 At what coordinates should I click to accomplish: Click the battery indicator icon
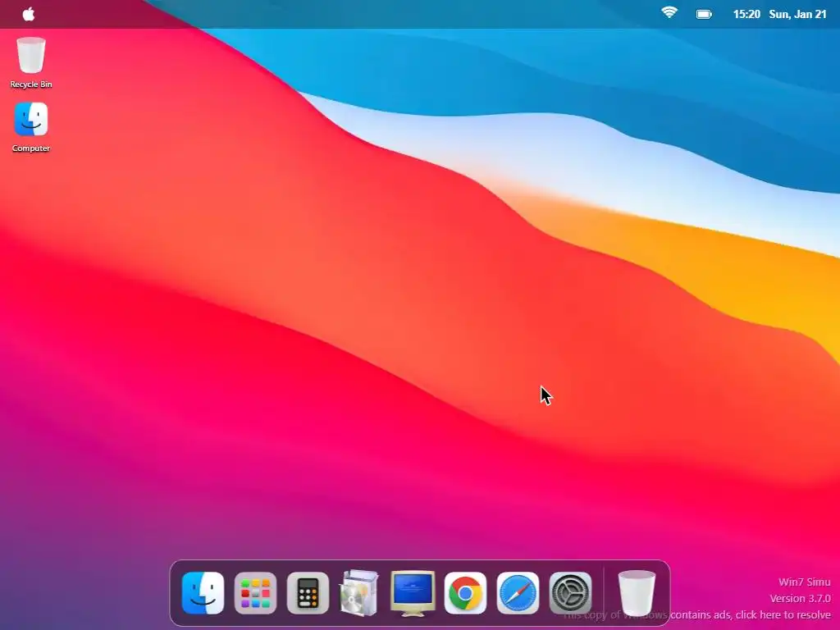point(704,15)
